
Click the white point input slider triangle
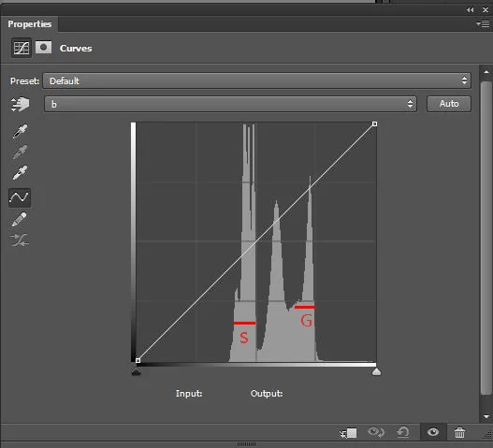pyautogui.click(x=376, y=372)
